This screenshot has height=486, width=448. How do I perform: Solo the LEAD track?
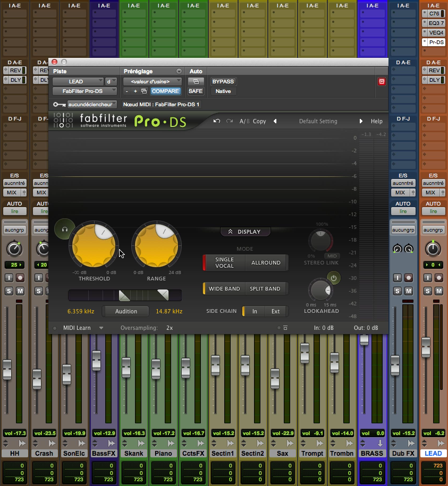click(427, 291)
